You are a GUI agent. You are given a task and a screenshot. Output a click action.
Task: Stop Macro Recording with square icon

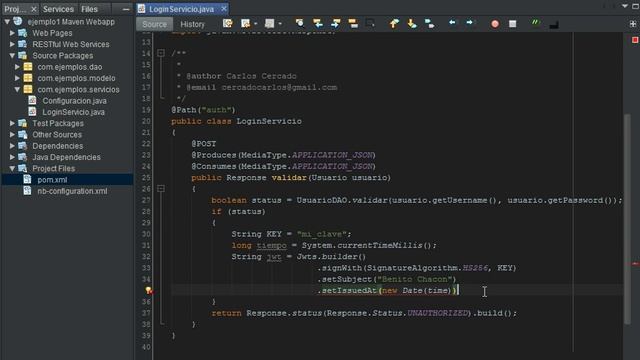click(x=513, y=24)
